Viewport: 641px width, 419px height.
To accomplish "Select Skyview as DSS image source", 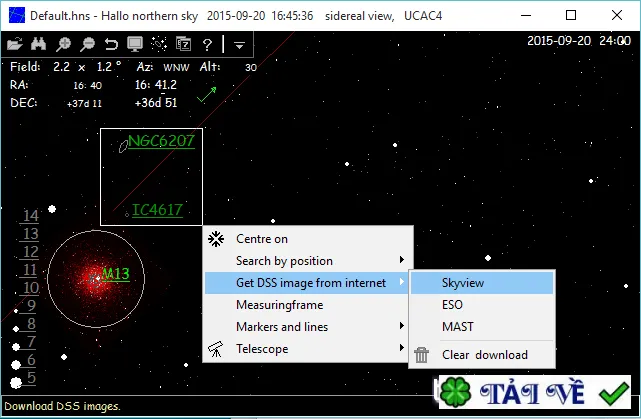I will click(482, 283).
